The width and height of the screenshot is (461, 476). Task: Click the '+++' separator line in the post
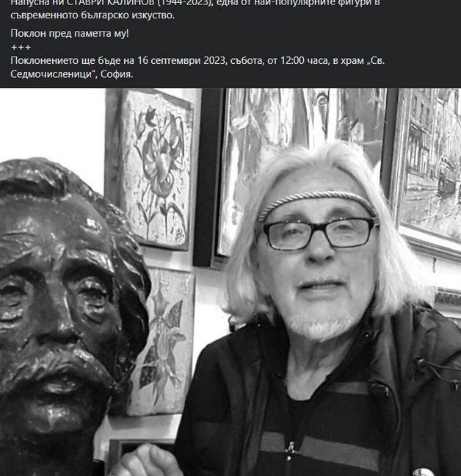click(x=21, y=47)
